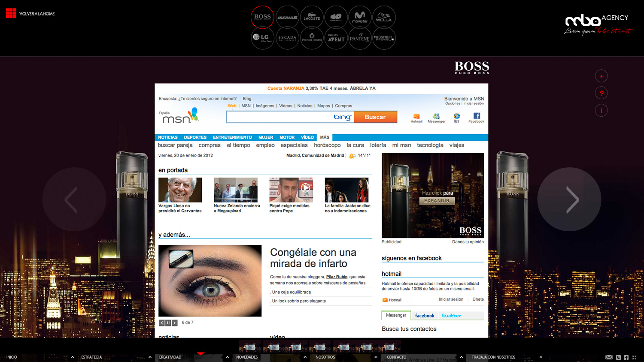This screenshot has width=644, height=362.
Task: Open the CREATIVIDAD footer menu
Action: 170,357
